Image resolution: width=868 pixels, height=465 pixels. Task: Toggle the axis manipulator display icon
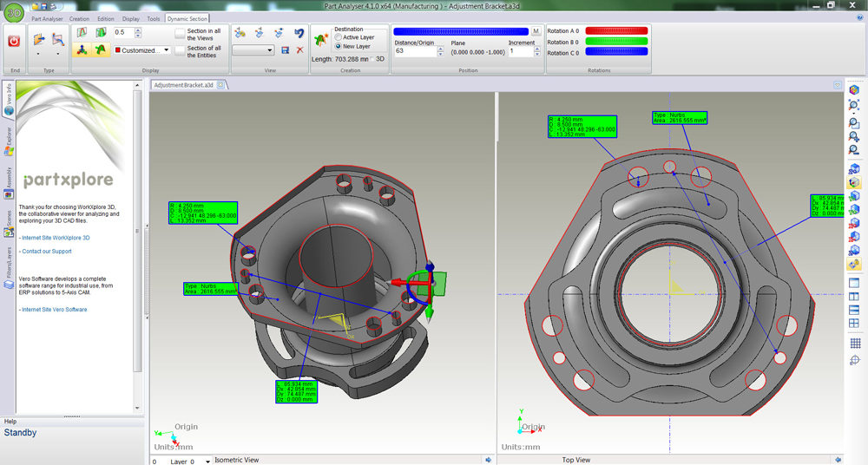[82, 49]
